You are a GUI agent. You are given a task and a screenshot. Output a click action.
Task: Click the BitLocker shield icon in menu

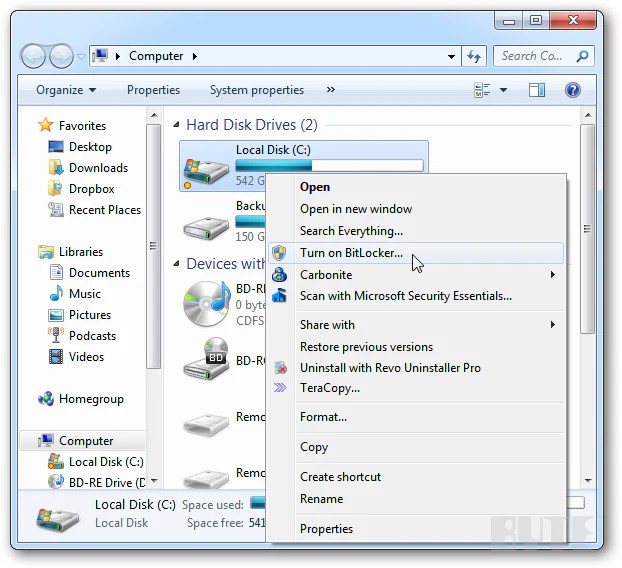280,253
